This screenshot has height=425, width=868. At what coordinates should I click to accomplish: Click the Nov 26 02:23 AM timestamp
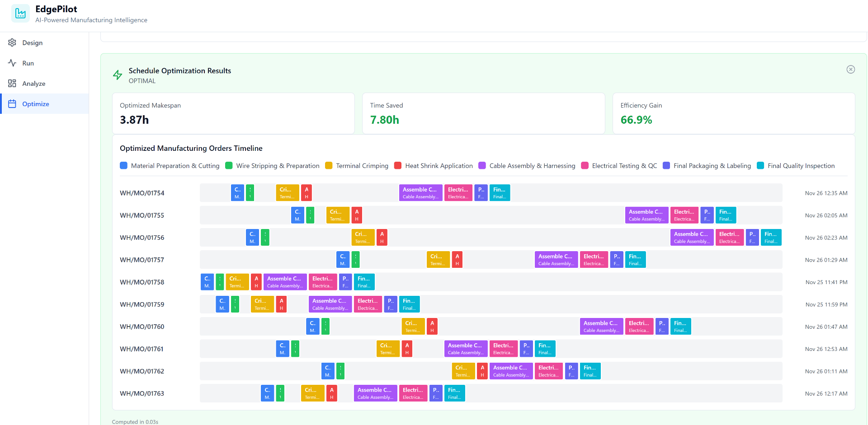click(x=826, y=238)
